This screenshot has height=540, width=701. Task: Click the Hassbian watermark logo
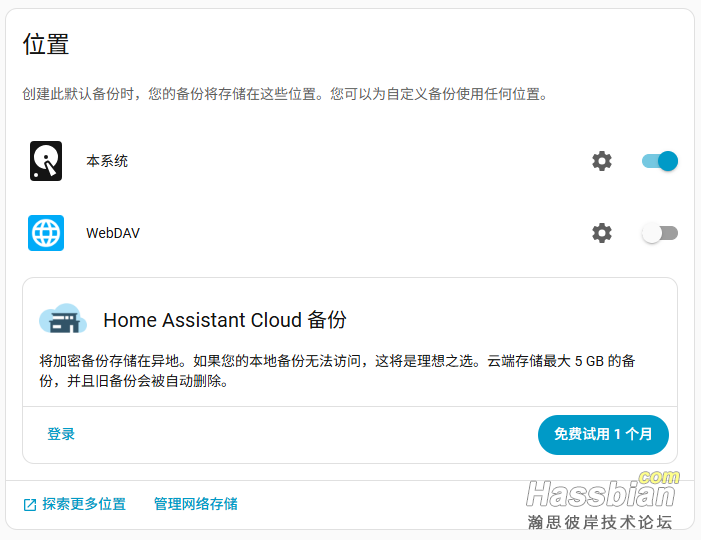pyautogui.click(x=600, y=492)
